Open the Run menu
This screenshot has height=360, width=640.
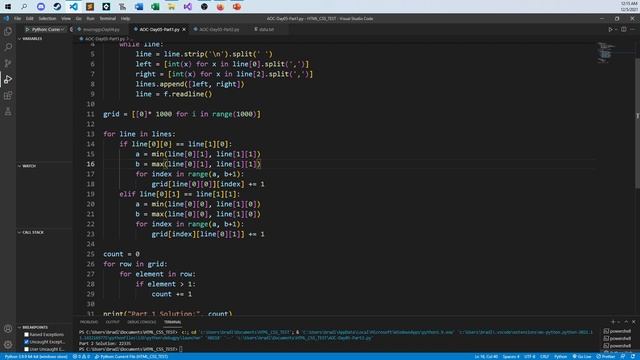coord(90,18)
